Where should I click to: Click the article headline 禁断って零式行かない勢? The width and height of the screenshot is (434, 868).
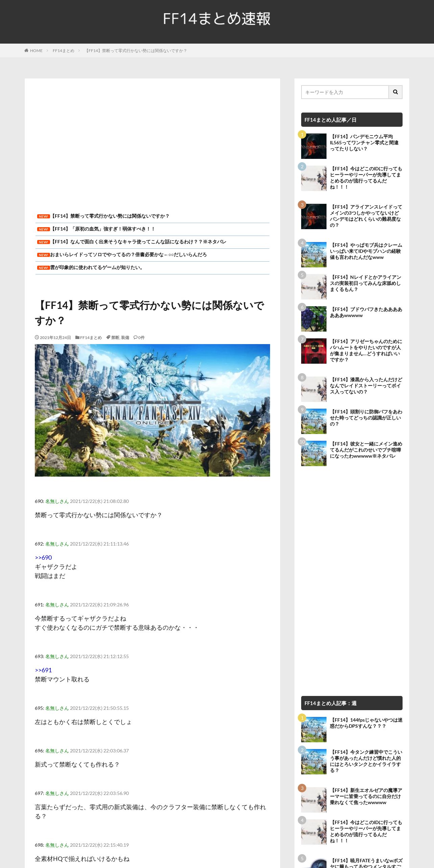(x=149, y=313)
